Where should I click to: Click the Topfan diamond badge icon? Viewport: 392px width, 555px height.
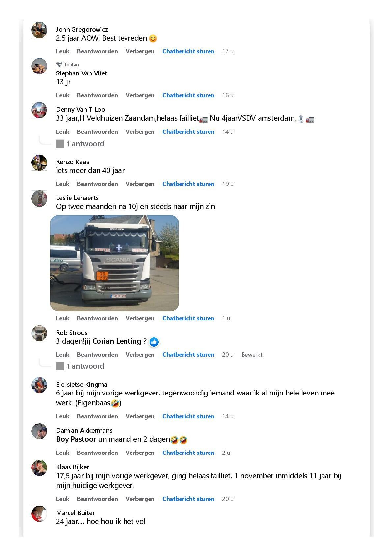[x=59, y=64]
